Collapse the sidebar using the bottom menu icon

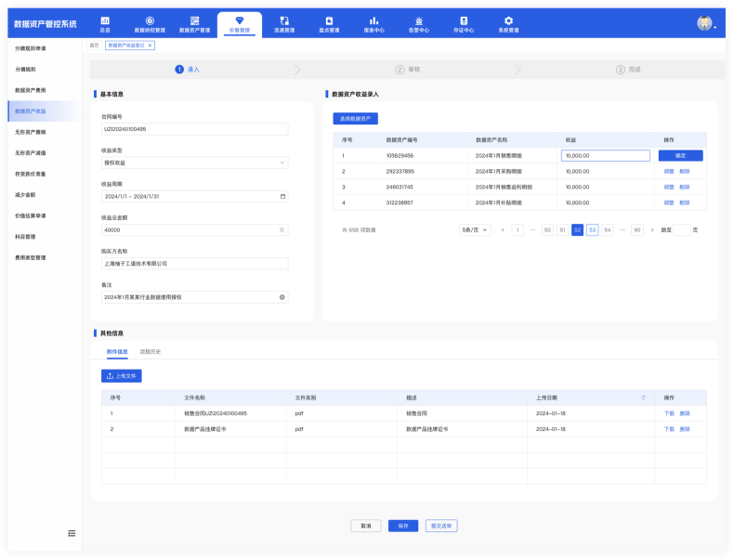click(72, 533)
